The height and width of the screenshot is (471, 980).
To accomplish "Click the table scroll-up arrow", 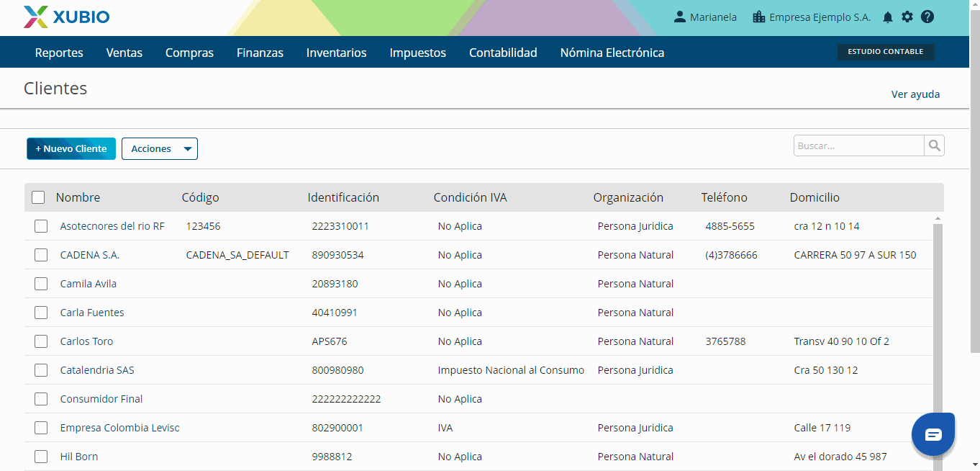I will 938,218.
